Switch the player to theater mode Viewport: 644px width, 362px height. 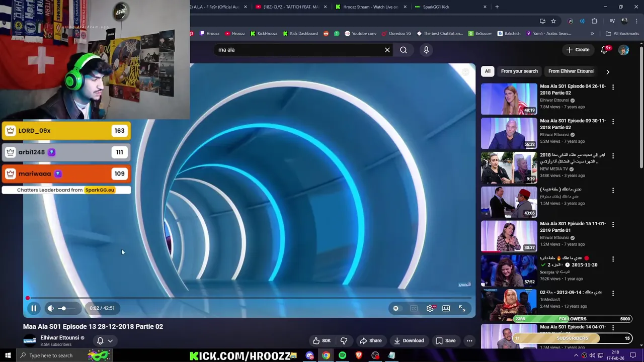[446, 308]
